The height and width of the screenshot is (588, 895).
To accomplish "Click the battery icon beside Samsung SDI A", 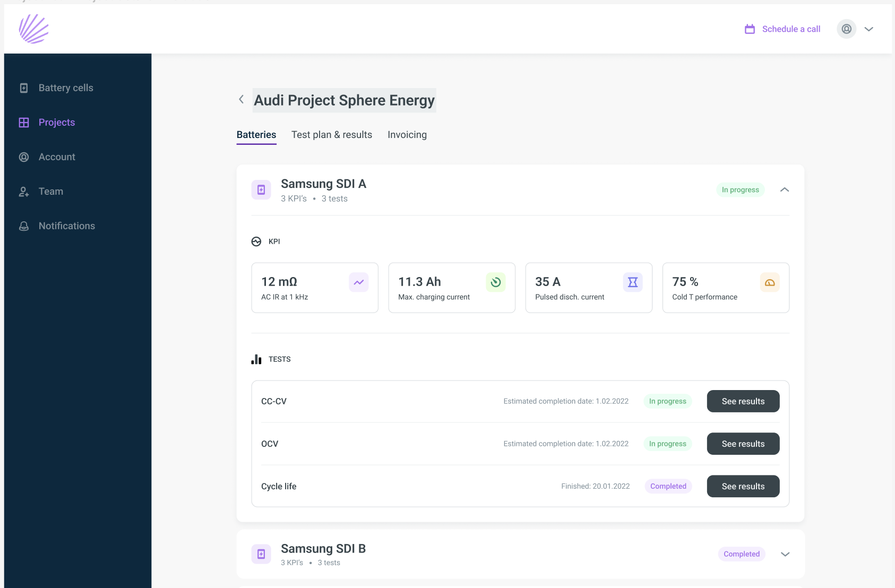I will pyautogui.click(x=261, y=189).
